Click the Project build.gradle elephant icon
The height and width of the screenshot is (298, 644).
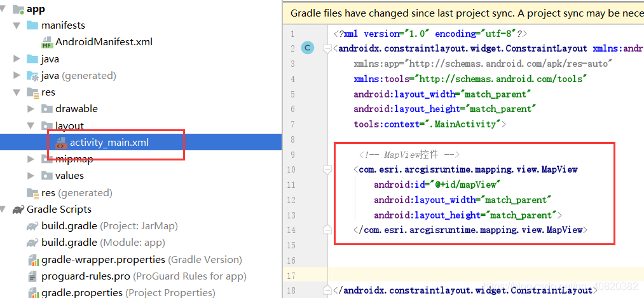32,226
